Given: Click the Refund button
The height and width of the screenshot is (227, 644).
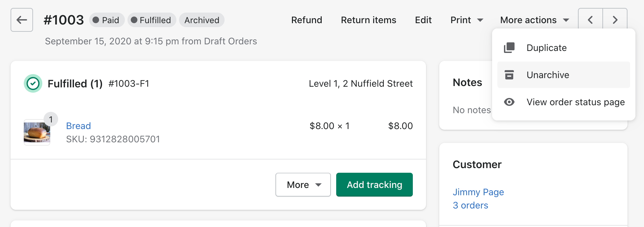Looking at the screenshot, I should [x=306, y=20].
